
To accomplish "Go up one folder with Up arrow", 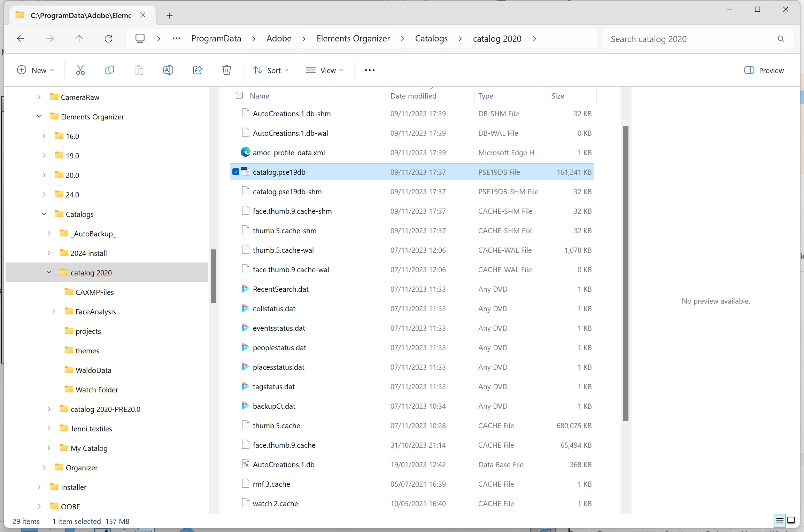I will (x=79, y=39).
